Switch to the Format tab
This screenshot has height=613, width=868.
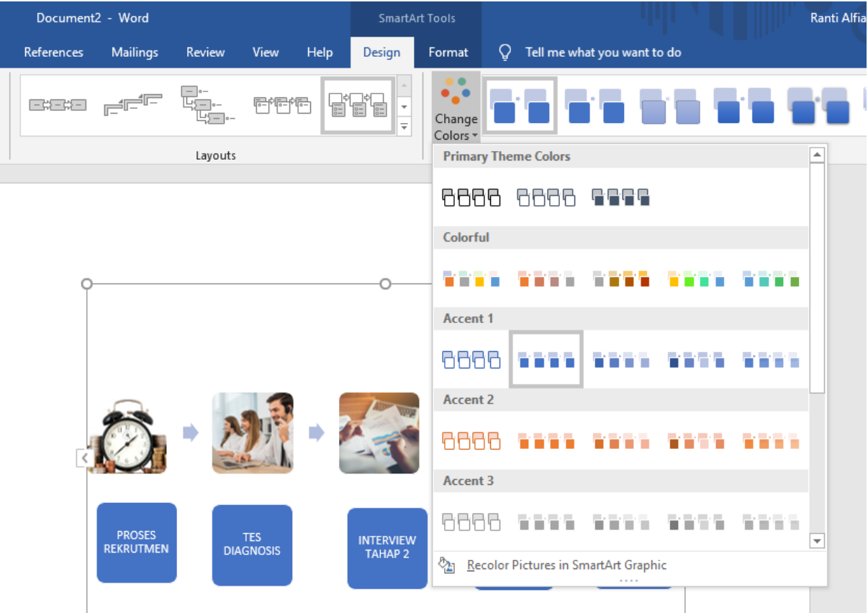tap(448, 52)
